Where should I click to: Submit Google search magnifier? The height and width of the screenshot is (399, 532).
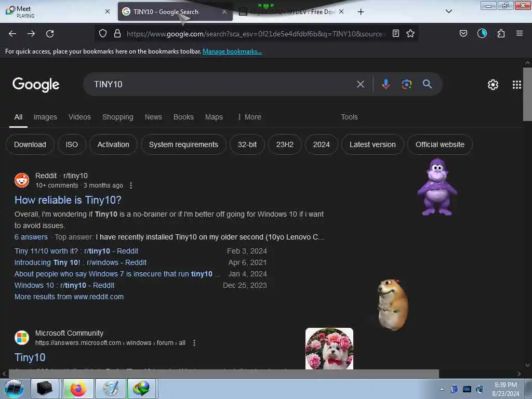(x=427, y=84)
